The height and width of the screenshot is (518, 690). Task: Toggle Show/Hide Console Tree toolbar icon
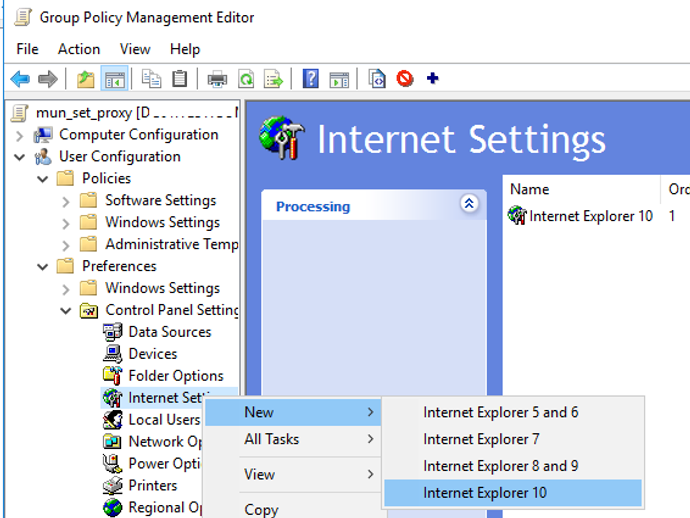pos(114,79)
